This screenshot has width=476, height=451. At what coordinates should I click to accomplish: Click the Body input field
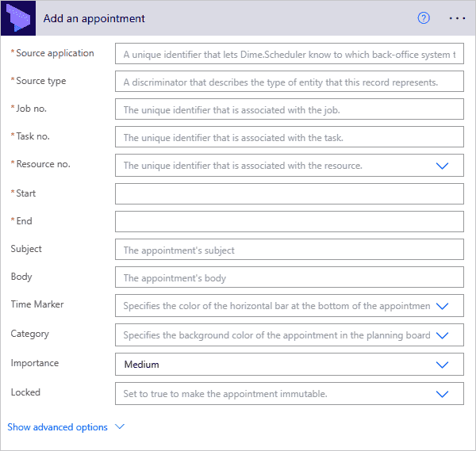290,277
